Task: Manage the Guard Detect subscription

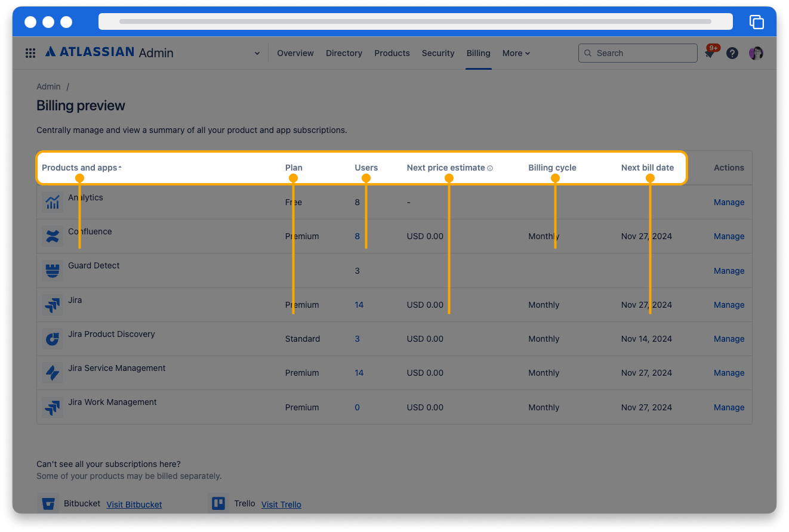Action: [x=729, y=271]
